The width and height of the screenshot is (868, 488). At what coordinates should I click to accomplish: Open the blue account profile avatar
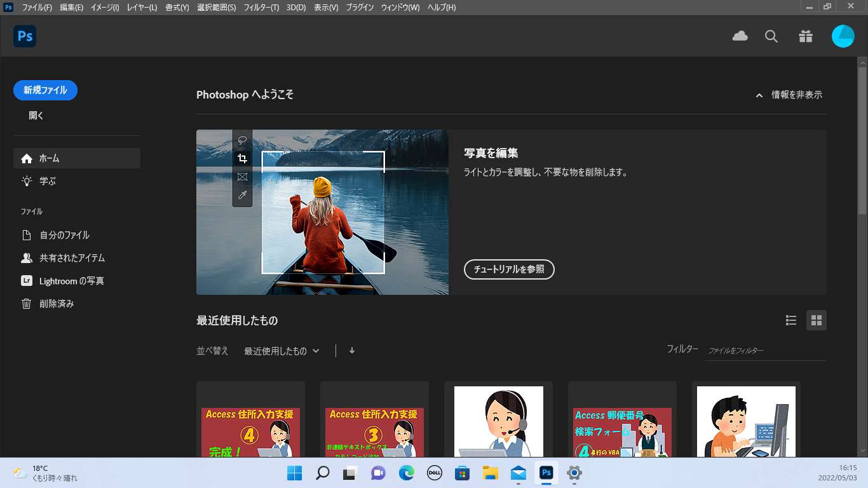(843, 36)
